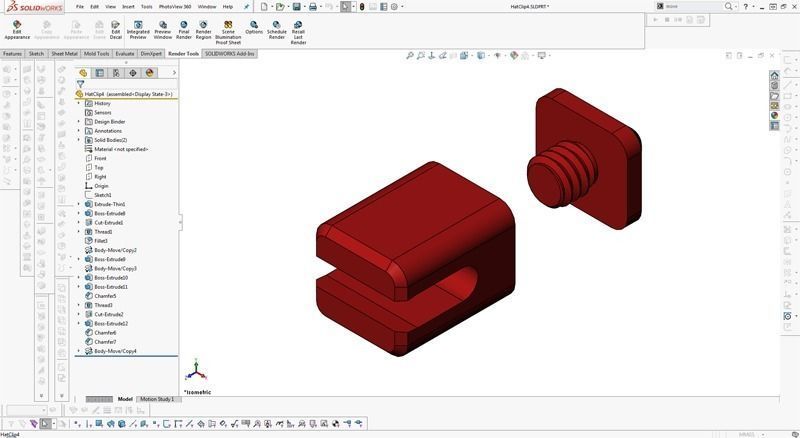The width and height of the screenshot is (800, 438).
Task: Switch to SOLIDWORKS Add-Ins tab
Action: [229, 54]
